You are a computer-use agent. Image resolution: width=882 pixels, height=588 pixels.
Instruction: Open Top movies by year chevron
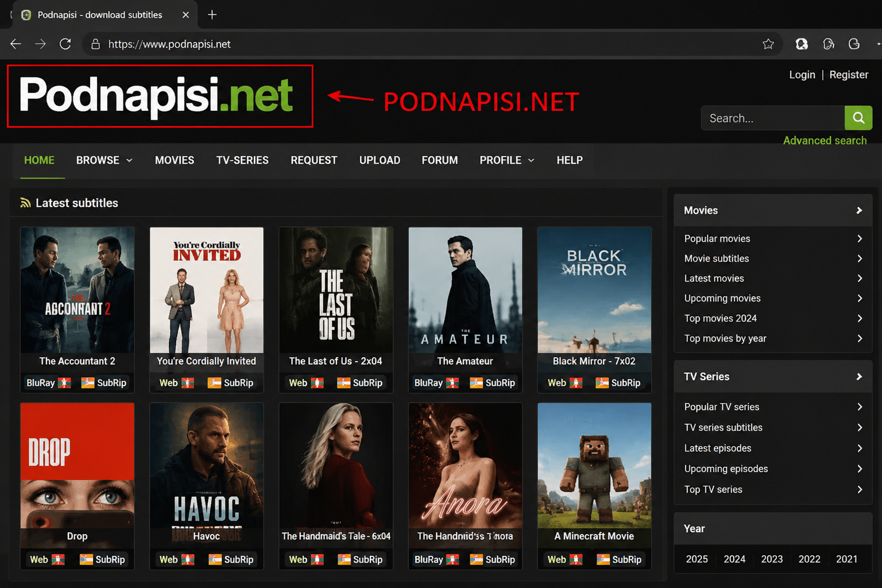pyautogui.click(x=860, y=338)
